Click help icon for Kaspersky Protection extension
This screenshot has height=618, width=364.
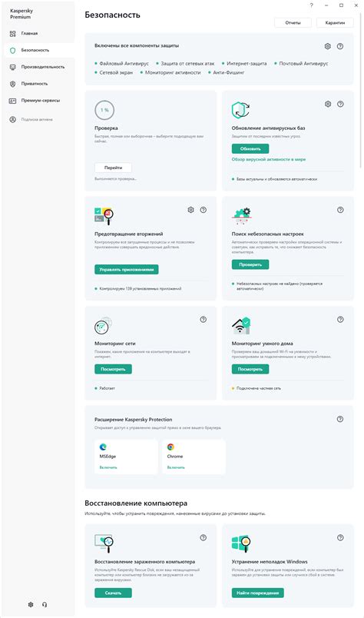pos(340,420)
